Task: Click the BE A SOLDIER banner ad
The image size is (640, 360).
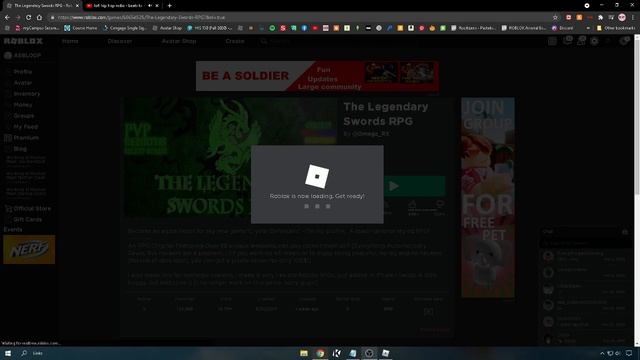Action: [x=318, y=76]
